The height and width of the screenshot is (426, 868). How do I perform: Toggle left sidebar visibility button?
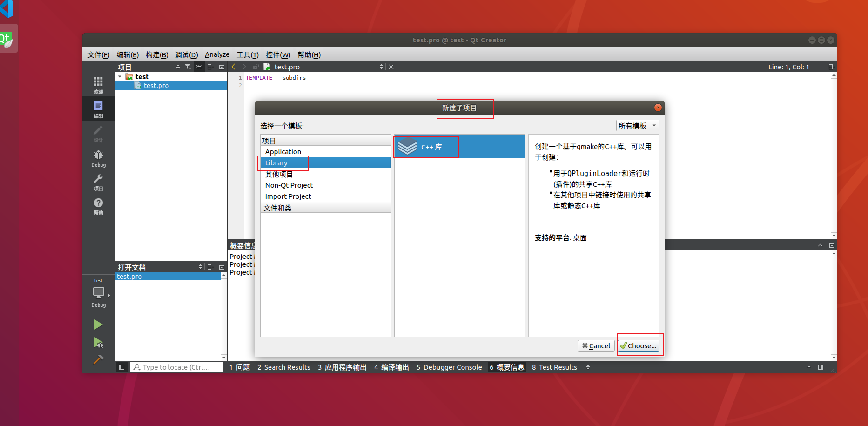point(121,367)
